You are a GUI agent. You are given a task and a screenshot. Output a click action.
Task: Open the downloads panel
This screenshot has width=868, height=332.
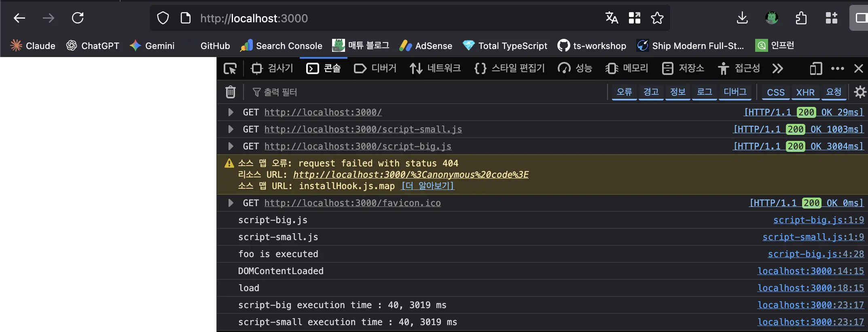click(x=742, y=18)
